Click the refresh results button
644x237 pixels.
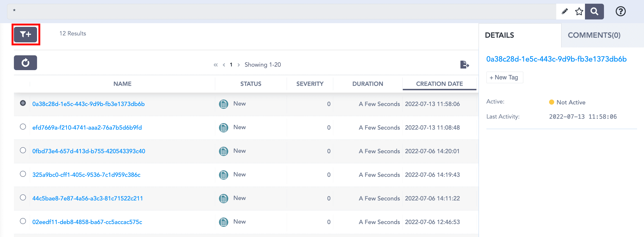coord(25,63)
